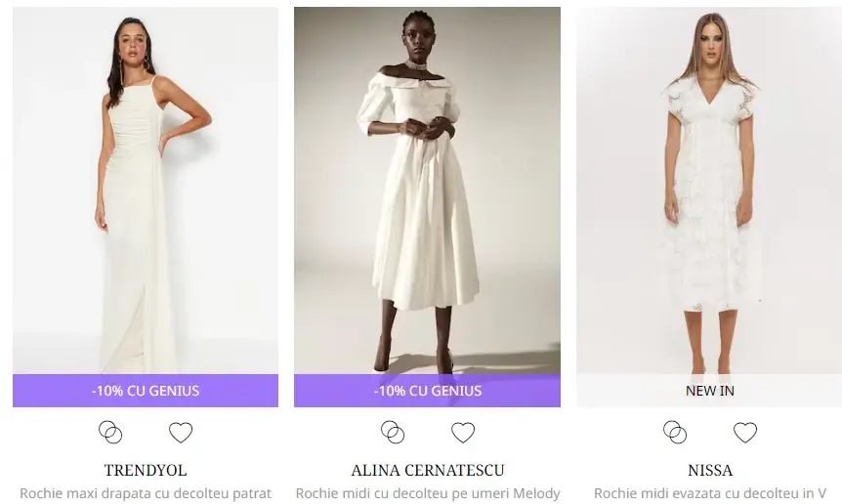Image resolution: width=842 pixels, height=504 pixels.
Task: Click -10% CU GENIUS banner on Trendyol dress
Action: (x=146, y=391)
